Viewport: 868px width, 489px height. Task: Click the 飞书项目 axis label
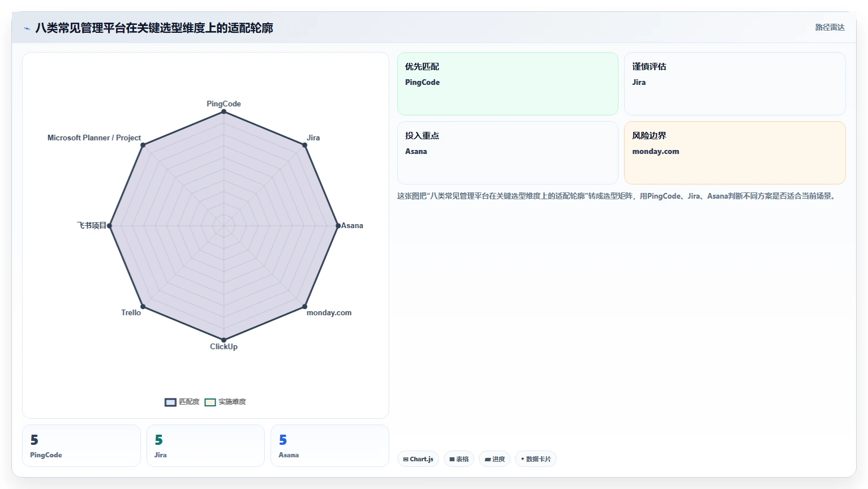click(92, 225)
